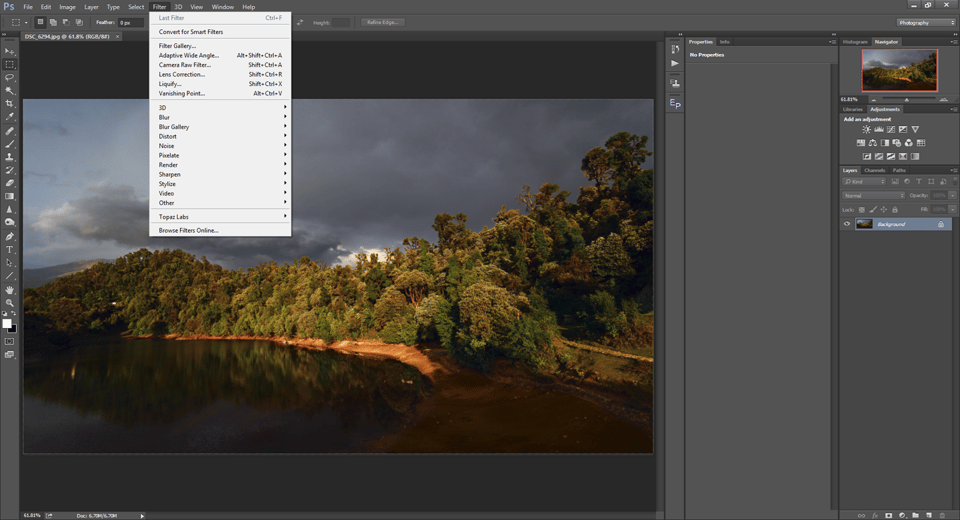
Task: Create a new layer group
Action: [x=915, y=516]
